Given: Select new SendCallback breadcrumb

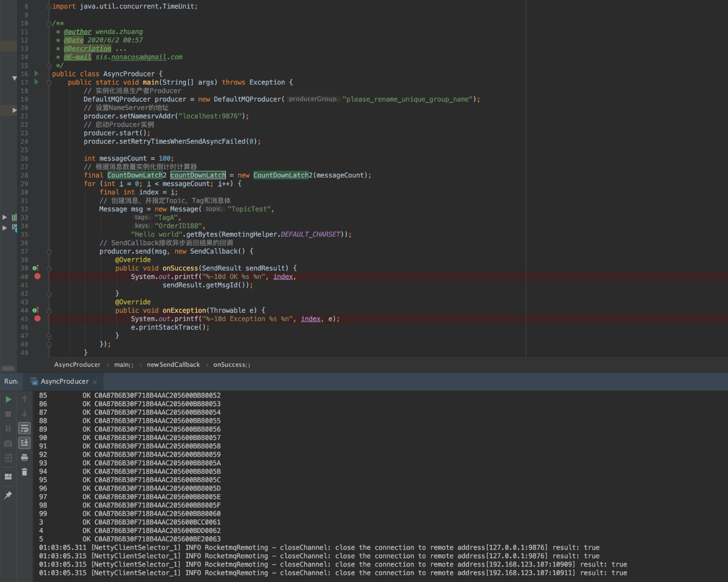Looking at the screenshot, I should 173,365.
